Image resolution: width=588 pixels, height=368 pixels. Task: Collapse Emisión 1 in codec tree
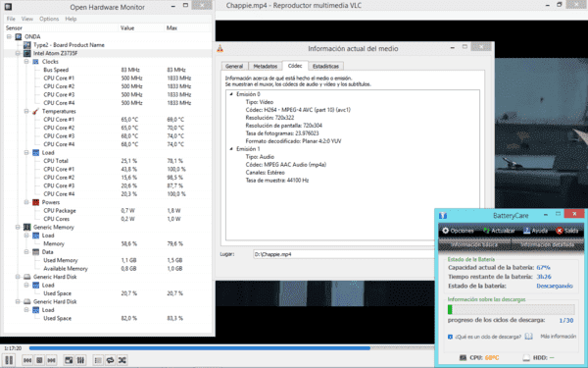pyautogui.click(x=231, y=149)
